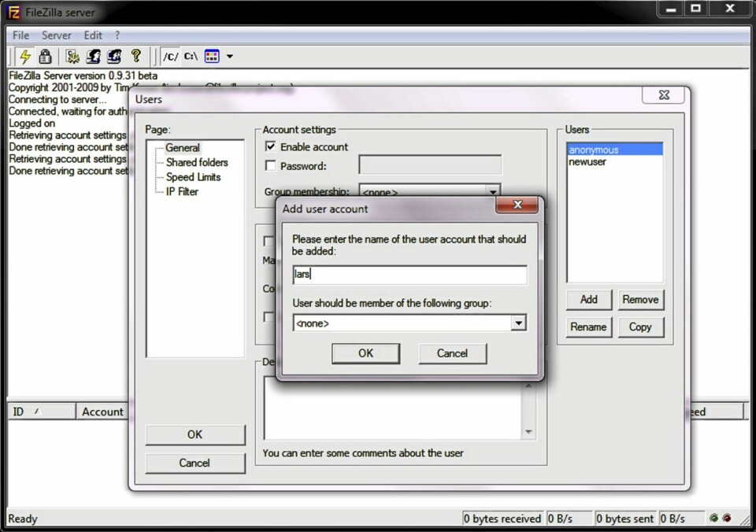756x532 pixels.
Task: Open the Edit menu
Action: coord(93,35)
